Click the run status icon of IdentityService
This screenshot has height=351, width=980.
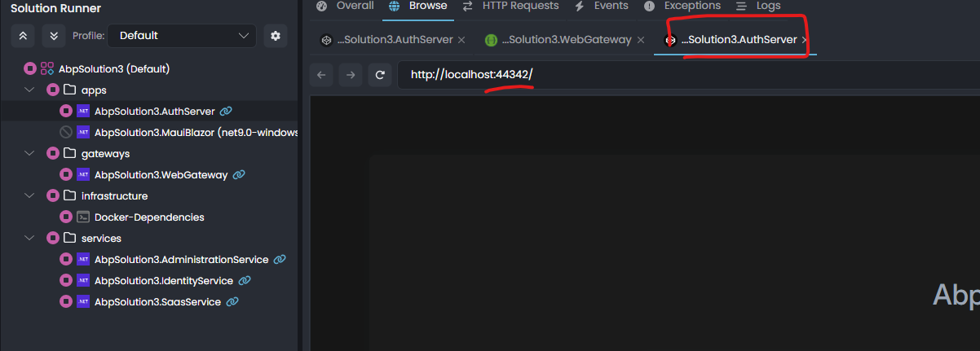pyautogui.click(x=66, y=280)
